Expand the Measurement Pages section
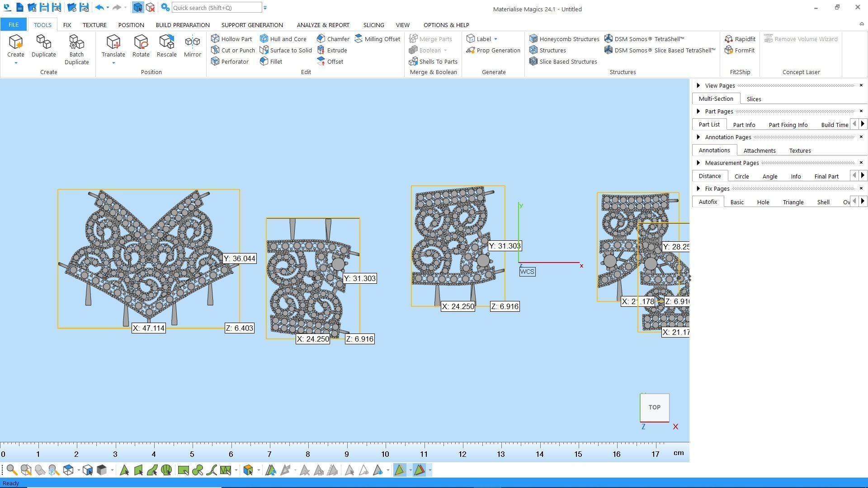The width and height of the screenshot is (868, 488). pos(698,163)
